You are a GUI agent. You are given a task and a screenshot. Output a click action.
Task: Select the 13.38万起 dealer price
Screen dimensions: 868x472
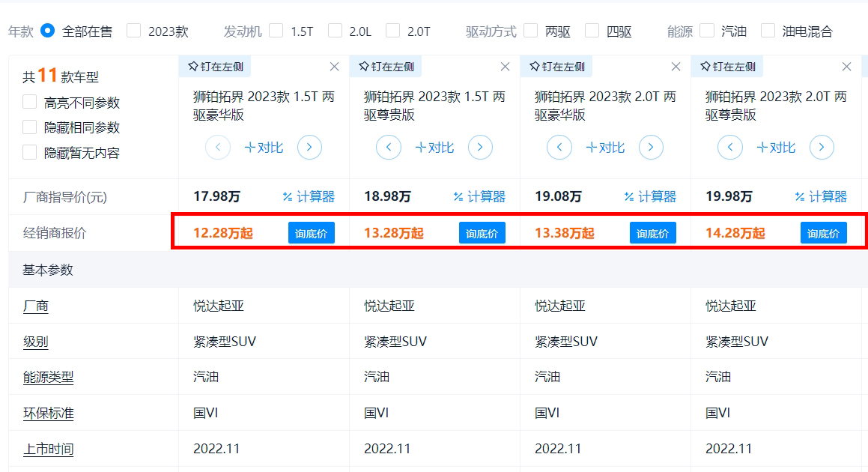(565, 233)
